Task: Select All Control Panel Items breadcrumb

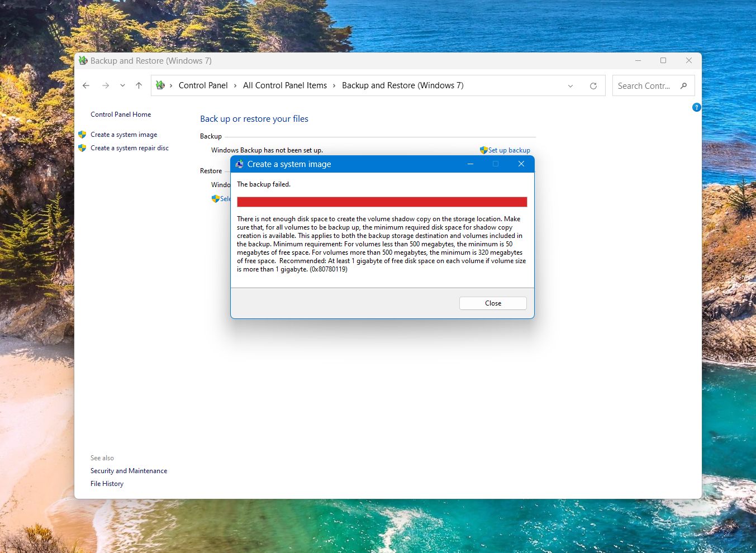Action: coord(285,85)
